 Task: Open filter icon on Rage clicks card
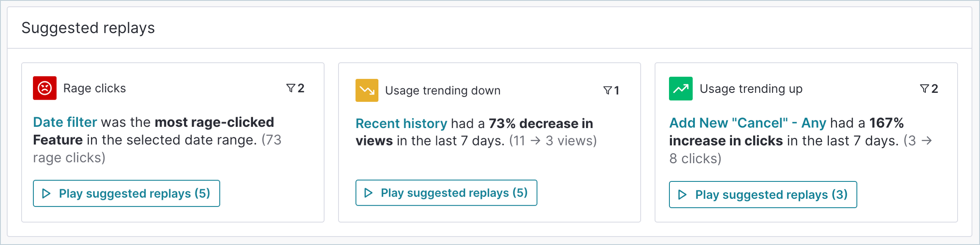click(x=291, y=88)
